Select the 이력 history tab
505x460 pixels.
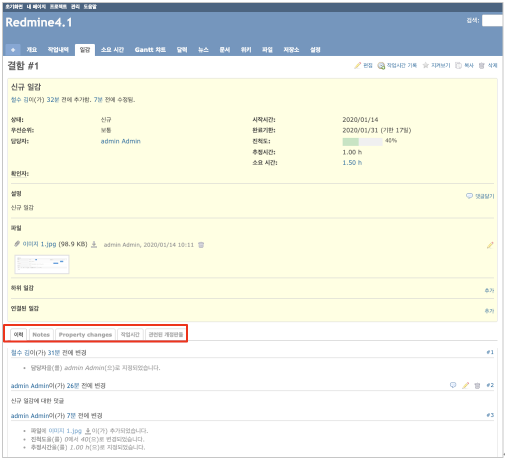[19, 334]
